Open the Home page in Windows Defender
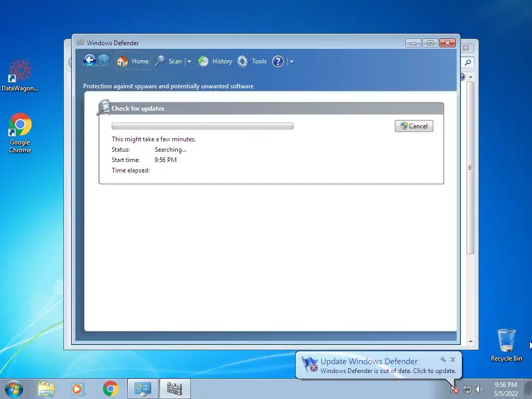The width and height of the screenshot is (532, 399). pyautogui.click(x=133, y=61)
